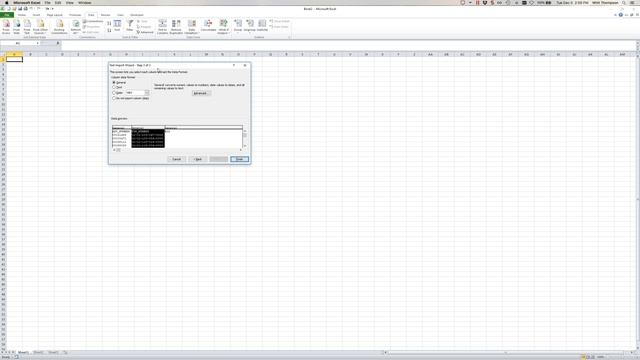The width and height of the screenshot is (640, 360).
Task: Open the macOS Window menu
Action: tap(84, 2)
